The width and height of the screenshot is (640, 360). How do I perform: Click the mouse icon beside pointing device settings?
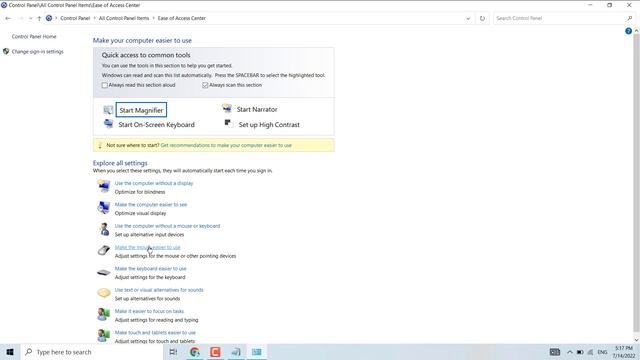pyautogui.click(x=104, y=250)
